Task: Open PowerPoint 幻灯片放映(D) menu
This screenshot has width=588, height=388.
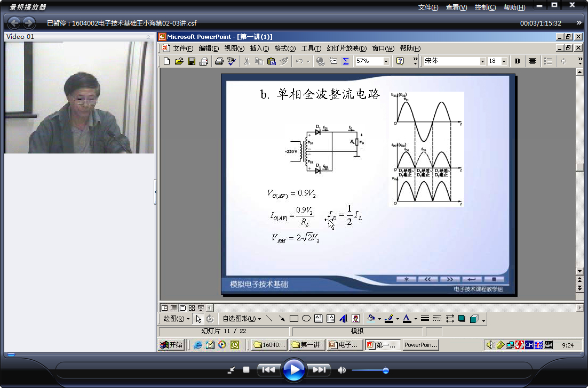Action: click(x=346, y=48)
